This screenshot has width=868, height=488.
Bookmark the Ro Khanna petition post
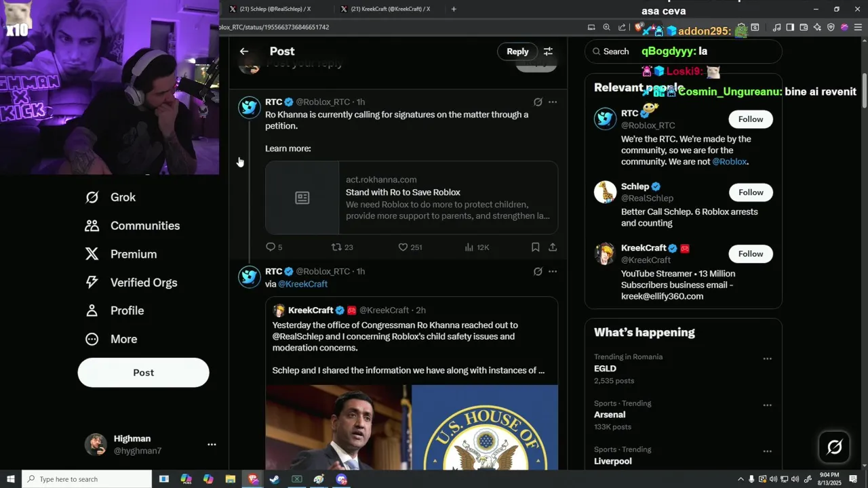[536, 247]
